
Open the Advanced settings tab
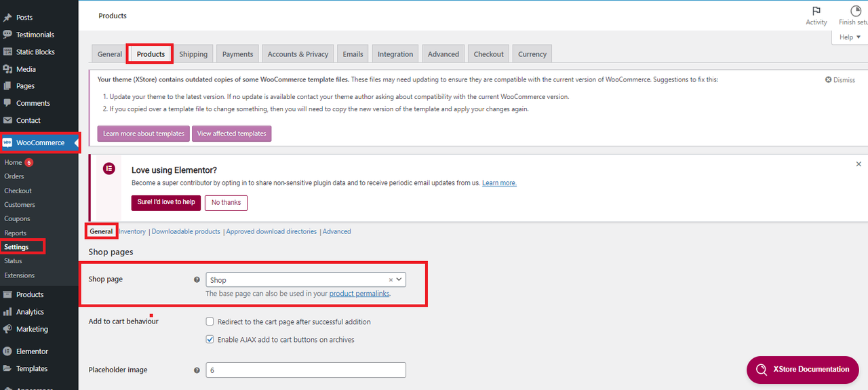[x=443, y=54]
